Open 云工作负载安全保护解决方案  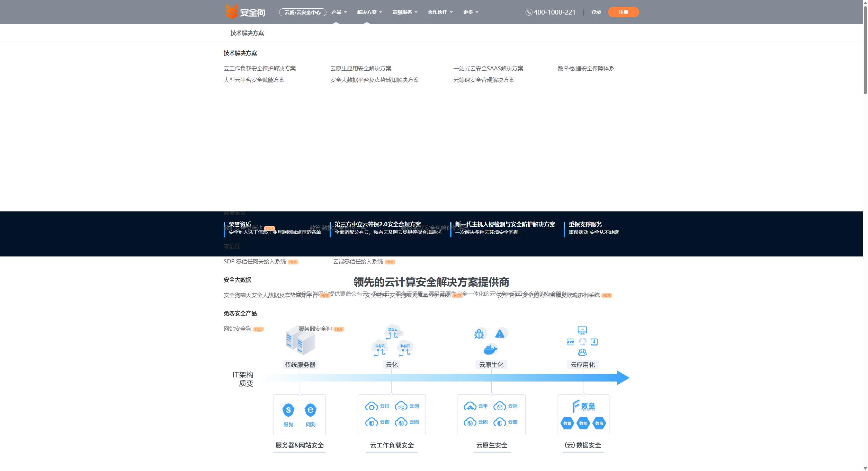260,69
